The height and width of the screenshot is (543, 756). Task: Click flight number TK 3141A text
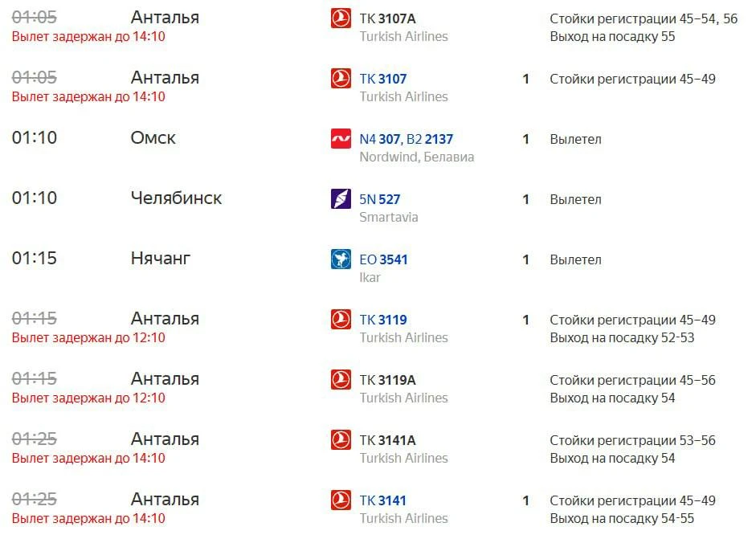pyautogui.click(x=388, y=440)
